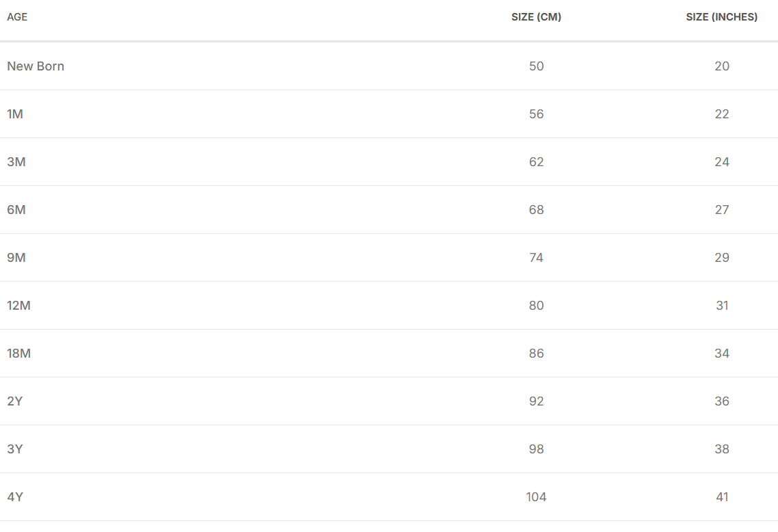Select the 3M age label
Screen dimensions: 778x532
(x=16, y=162)
